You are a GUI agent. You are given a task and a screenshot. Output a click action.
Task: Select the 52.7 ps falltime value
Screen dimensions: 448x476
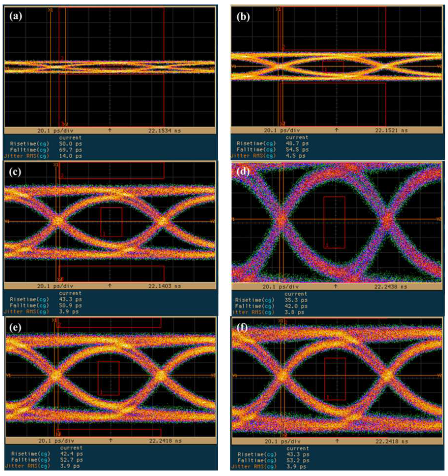[71, 460]
